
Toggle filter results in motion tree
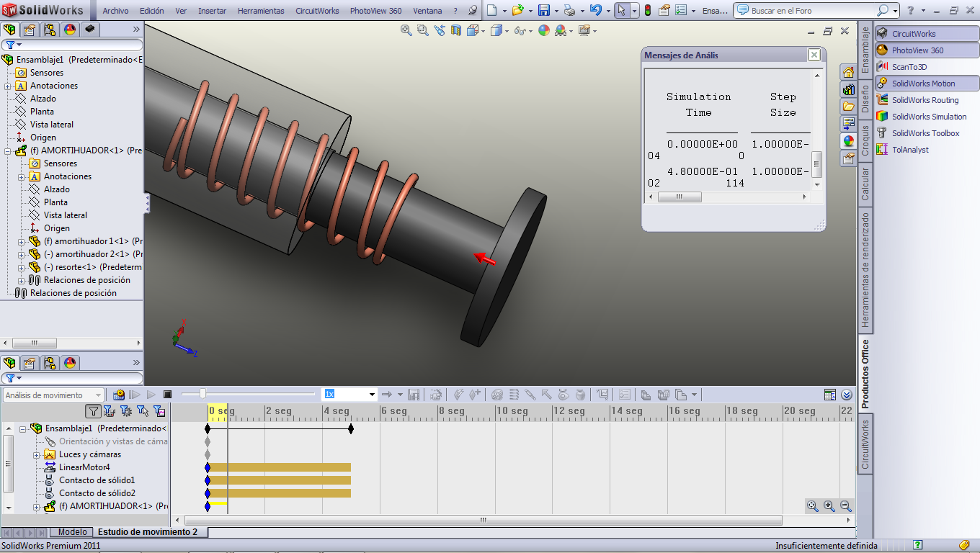tap(159, 411)
